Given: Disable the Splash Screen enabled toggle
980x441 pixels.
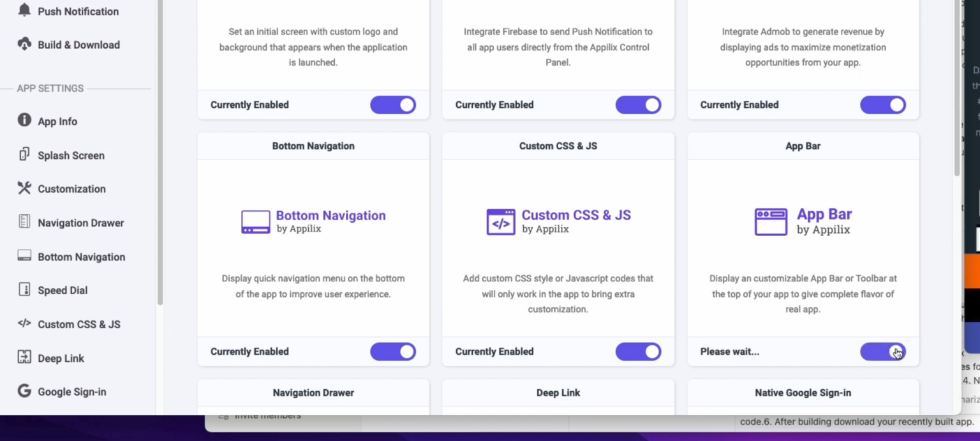Looking at the screenshot, I should click(392, 105).
